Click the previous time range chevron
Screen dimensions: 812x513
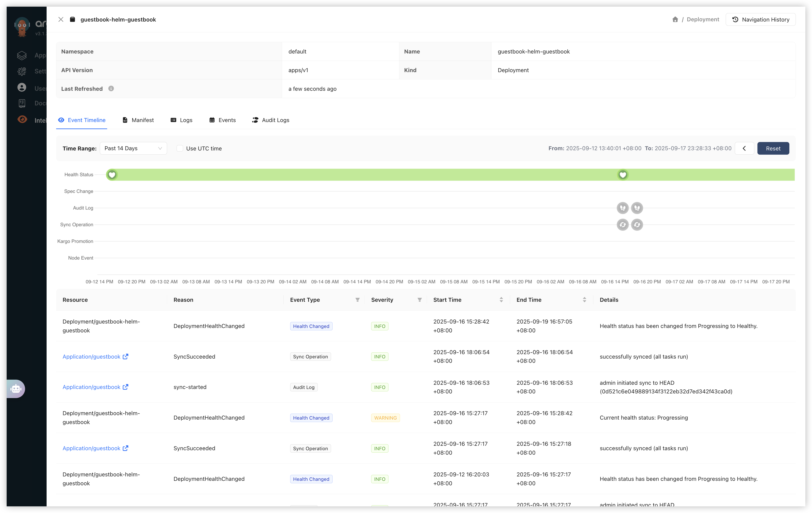[x=744, y=148]
